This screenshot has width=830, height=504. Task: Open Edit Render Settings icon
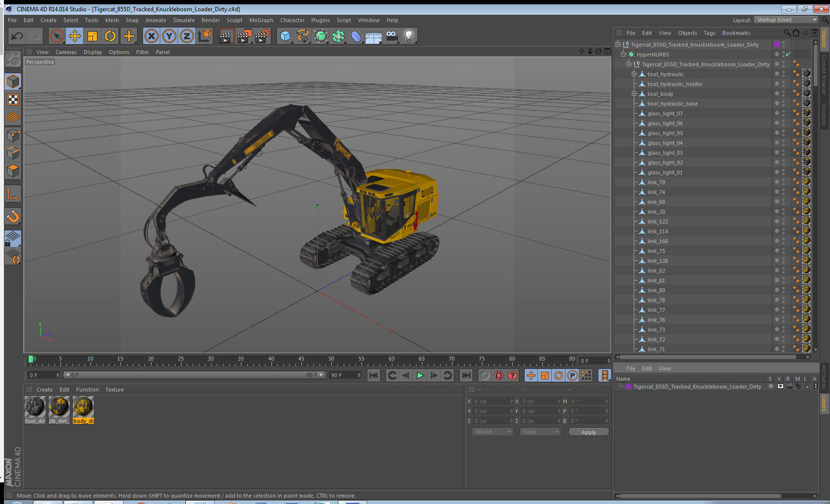point(263,36)
